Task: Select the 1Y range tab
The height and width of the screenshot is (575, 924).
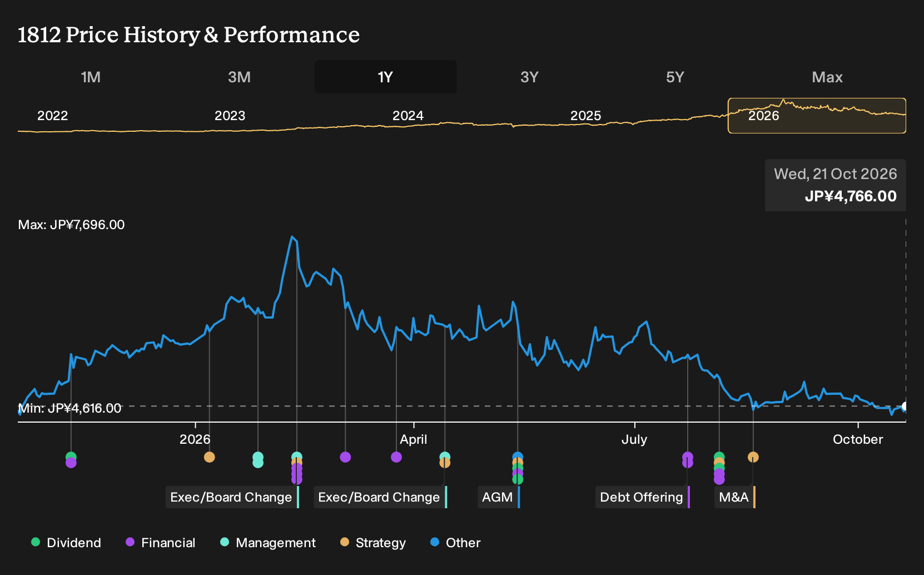Action: (386, 77)
